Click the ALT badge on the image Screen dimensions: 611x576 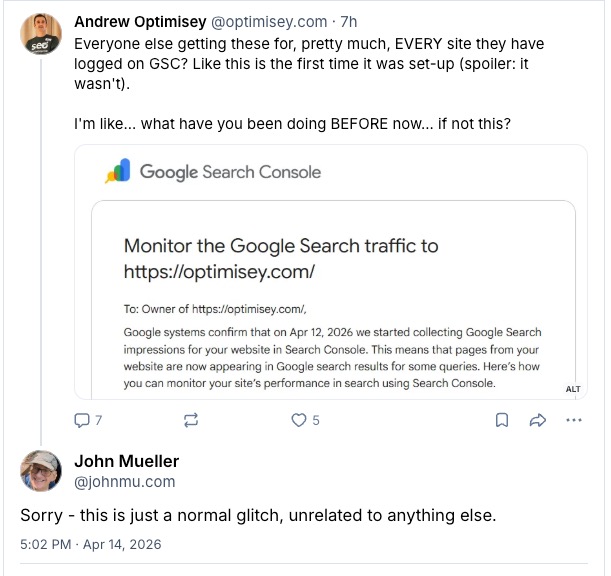(573, 389)
